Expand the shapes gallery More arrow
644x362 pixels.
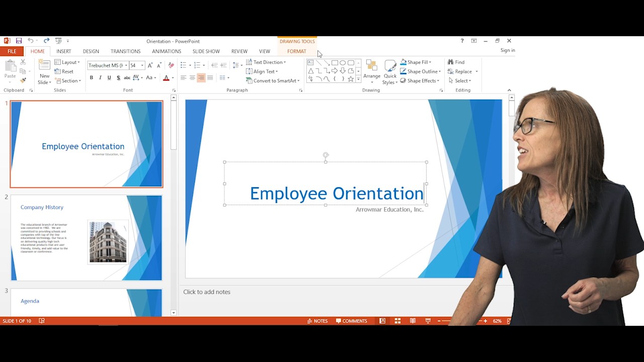(x=358, y=79)
